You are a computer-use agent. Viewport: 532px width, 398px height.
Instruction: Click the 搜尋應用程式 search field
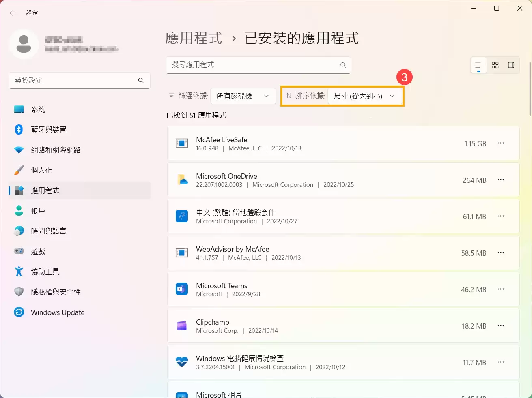258,65
